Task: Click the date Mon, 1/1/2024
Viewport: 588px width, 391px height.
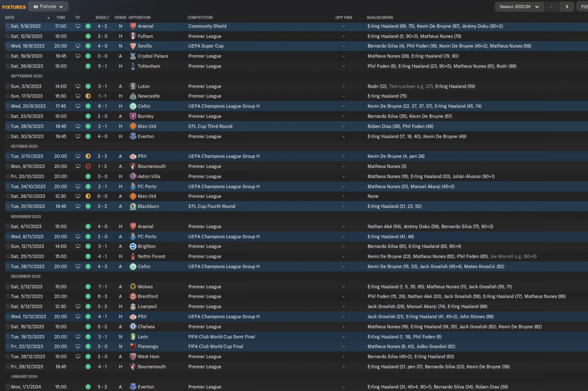Action: pyautogui.click(x=26, y=387)
